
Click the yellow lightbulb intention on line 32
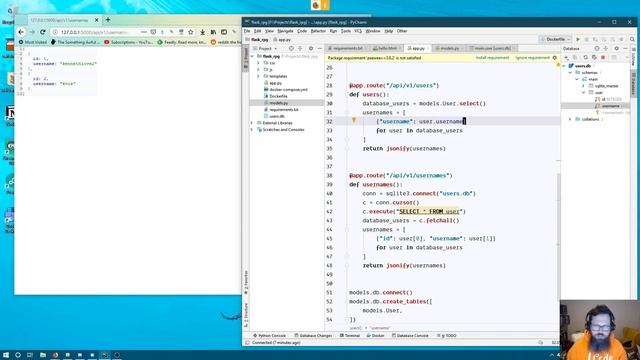pos(354,120)
